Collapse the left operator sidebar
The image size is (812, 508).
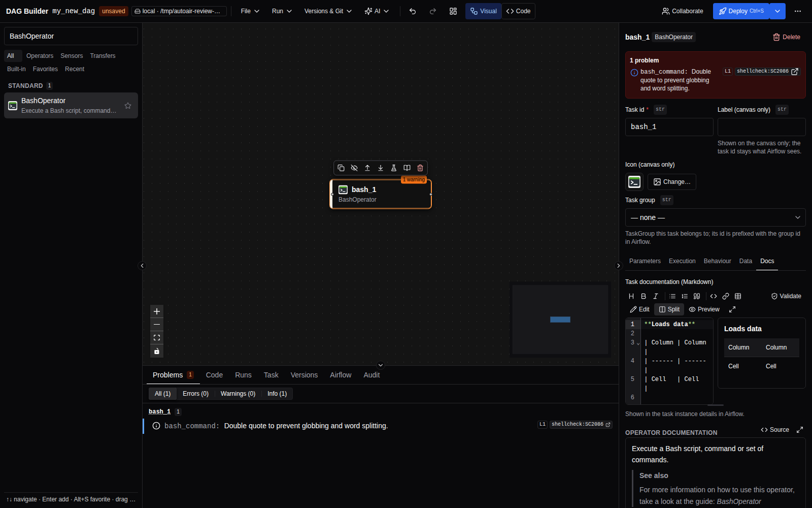pyautogui.click(x=142, y=266)
